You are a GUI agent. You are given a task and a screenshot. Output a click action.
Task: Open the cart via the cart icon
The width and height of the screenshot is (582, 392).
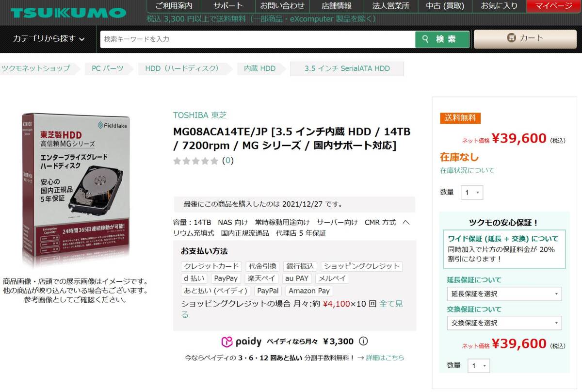tap(511, 38)
